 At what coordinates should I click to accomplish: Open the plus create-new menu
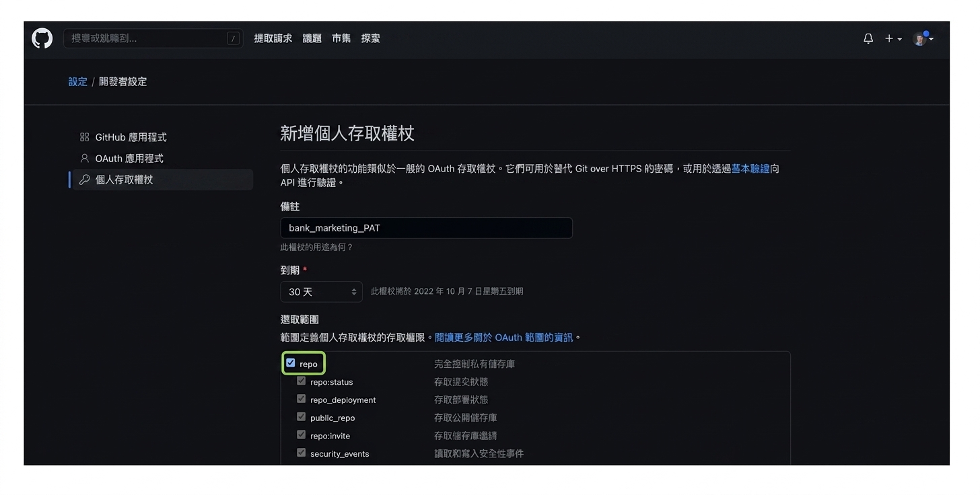(893, 39)
